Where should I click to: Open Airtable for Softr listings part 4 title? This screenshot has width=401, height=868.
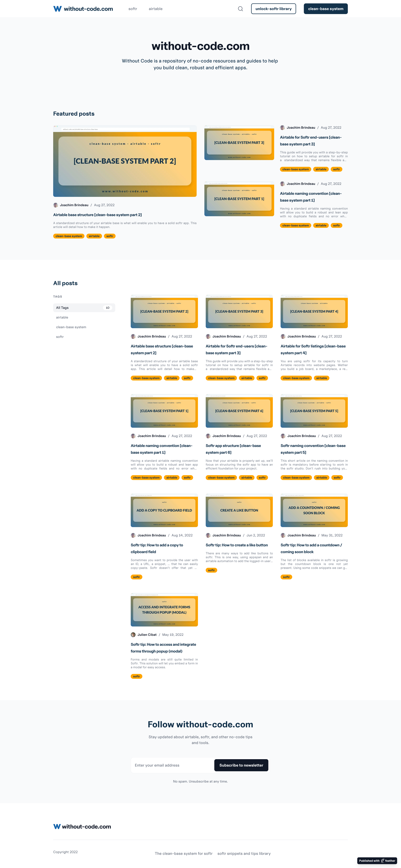(x=313, y=349)
